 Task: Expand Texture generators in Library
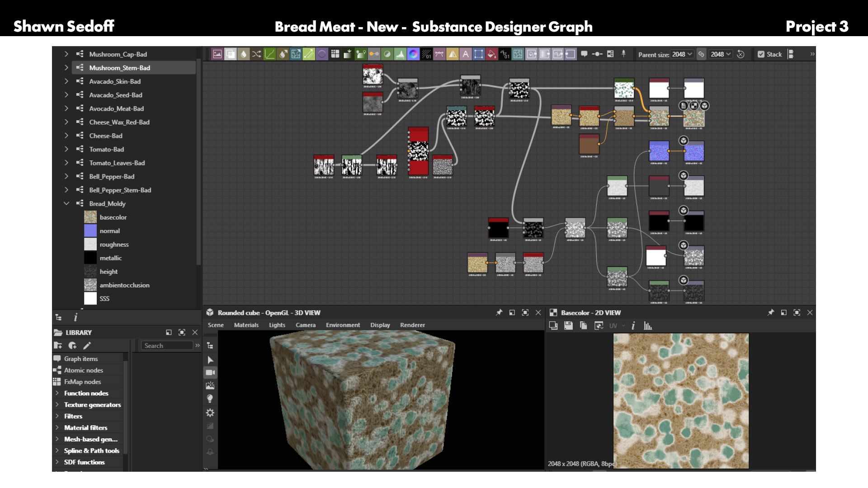pos(57,404)
